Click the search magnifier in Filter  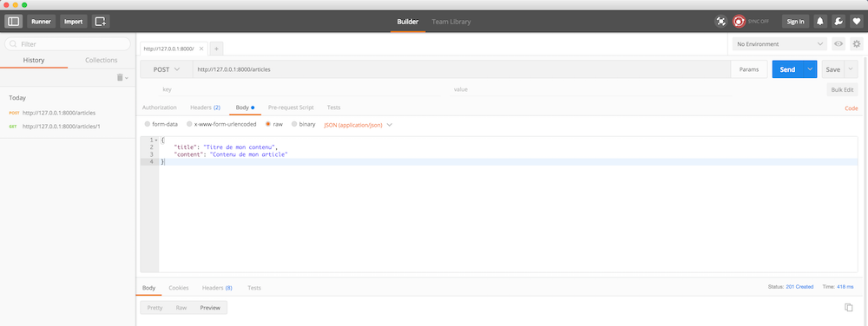pos(13,44)
